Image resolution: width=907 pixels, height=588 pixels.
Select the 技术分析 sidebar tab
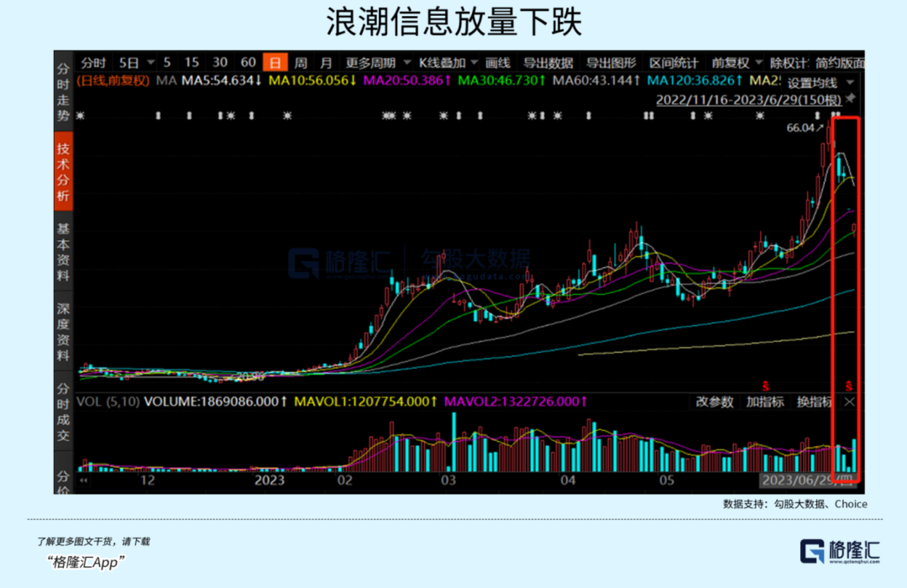(x=63, y=172)
